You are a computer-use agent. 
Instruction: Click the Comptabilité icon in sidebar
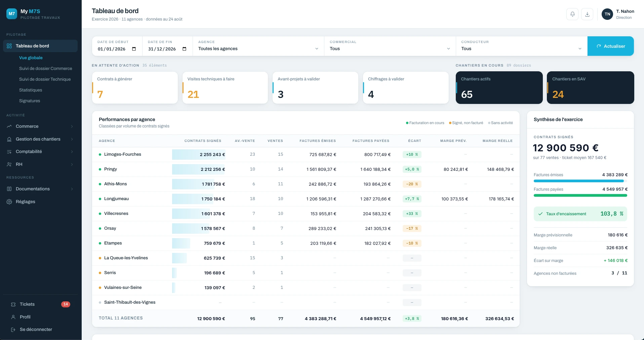click(x=9, y=152)
